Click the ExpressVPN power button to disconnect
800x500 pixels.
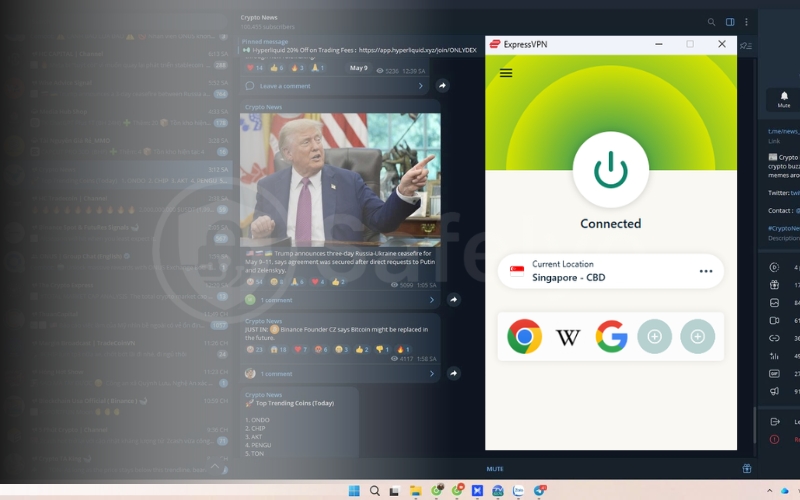[x=611, y=170]
